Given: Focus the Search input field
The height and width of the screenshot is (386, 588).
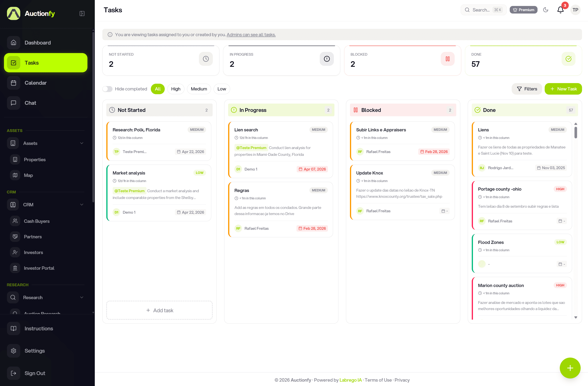Looking at the screenshot, I should click(x=481, y=10).
